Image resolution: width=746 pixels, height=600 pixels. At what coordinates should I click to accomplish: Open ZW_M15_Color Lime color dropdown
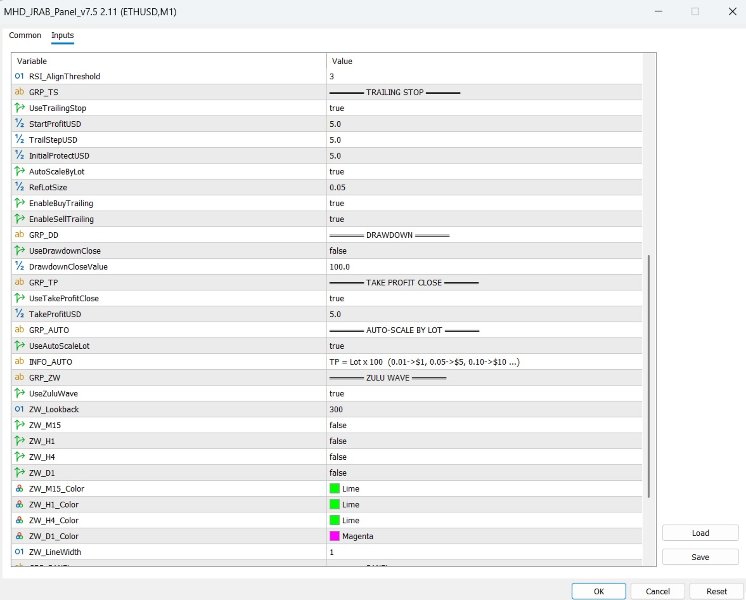click(x=484, y=489)
